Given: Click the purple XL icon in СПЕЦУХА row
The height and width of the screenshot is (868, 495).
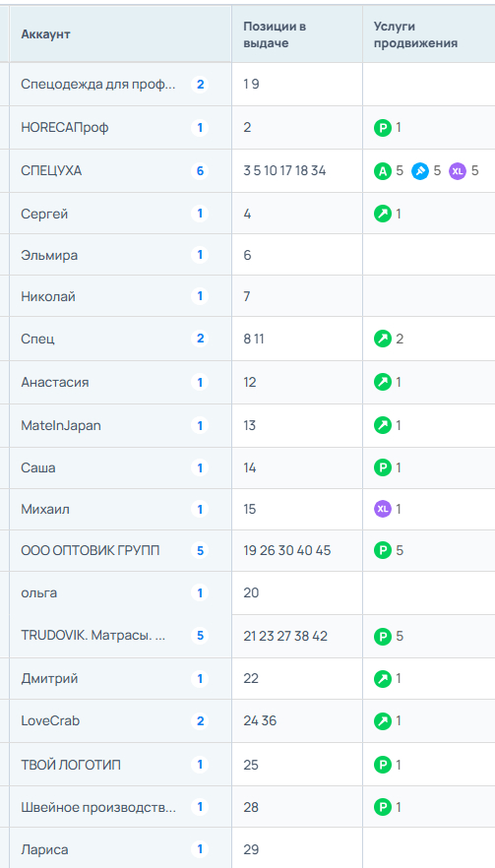Looking at the screenshot, I should (x=458, y=171).
